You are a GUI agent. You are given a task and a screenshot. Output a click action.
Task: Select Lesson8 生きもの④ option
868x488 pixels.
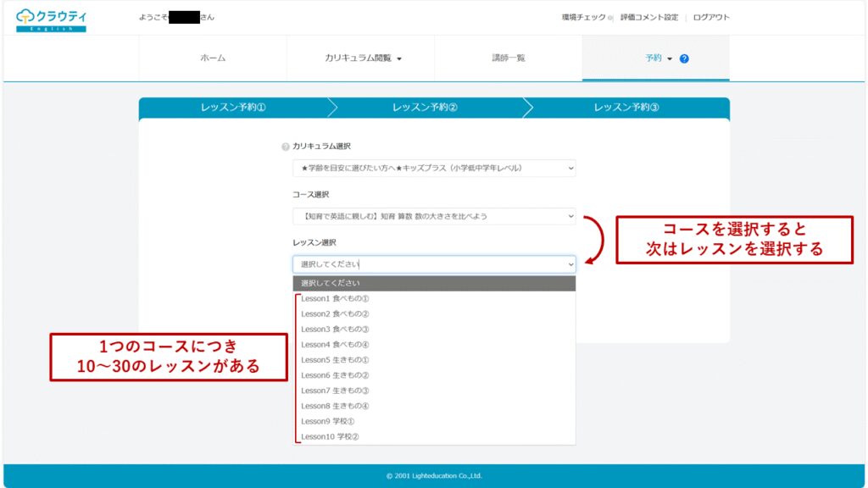pos(335,406)
